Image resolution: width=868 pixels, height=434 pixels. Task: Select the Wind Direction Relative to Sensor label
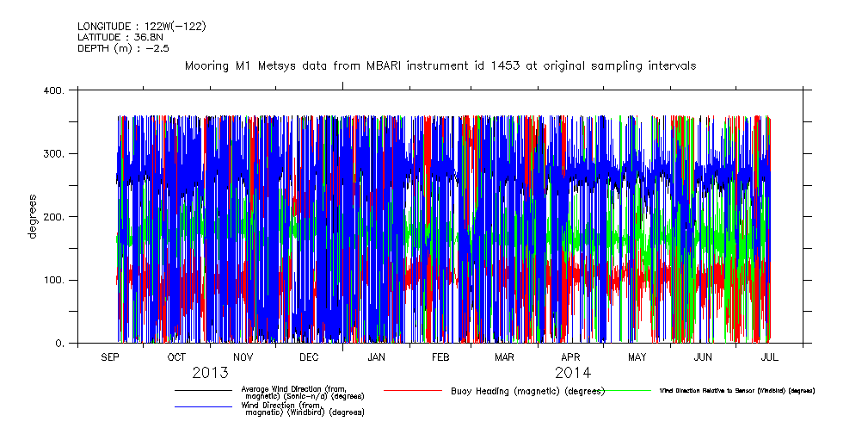736,391
